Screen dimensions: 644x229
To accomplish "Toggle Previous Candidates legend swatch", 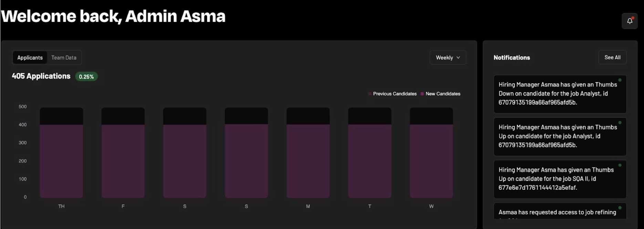I will 370,94.
